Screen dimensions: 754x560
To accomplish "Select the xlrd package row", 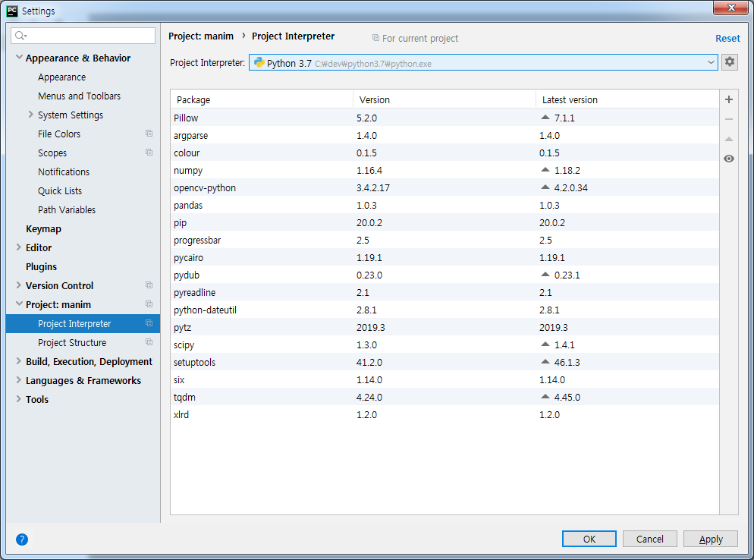I will click(445, 414).
